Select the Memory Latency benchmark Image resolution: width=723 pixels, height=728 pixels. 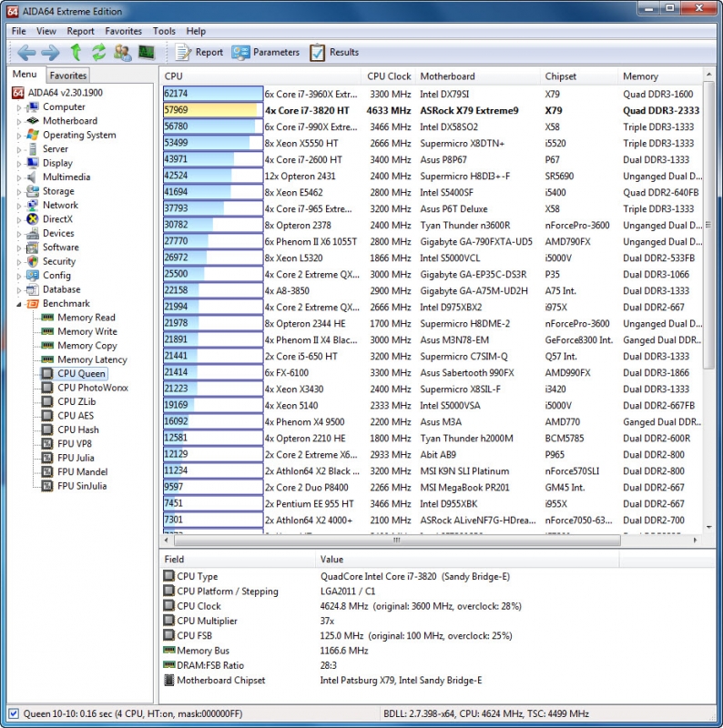pos(92,359)
